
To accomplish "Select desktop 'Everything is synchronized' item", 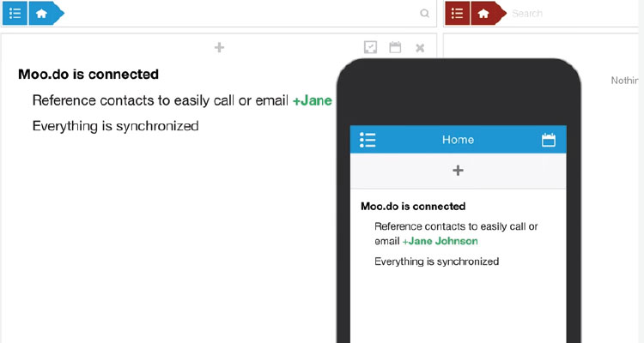I will click(x=115, y=126).
